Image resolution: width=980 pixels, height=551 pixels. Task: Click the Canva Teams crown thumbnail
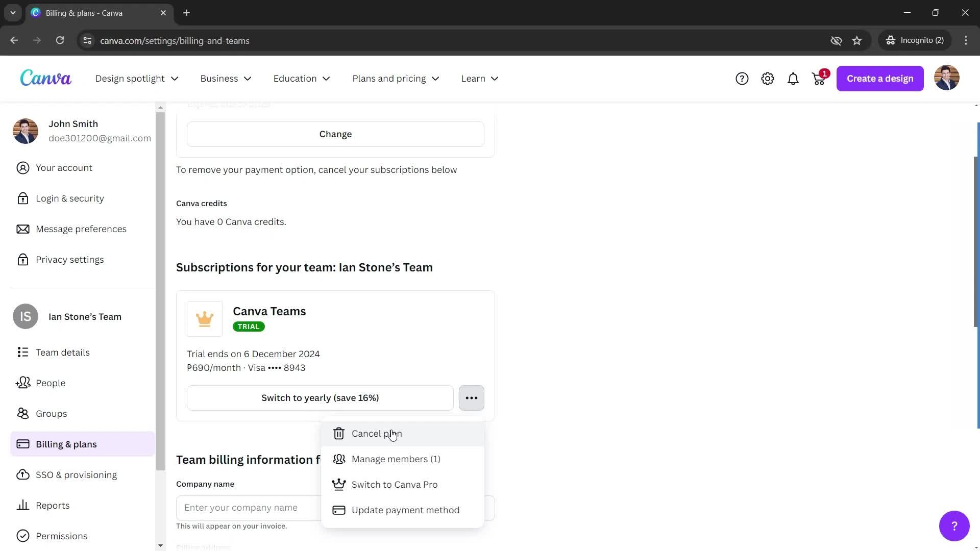click(204, 319)
